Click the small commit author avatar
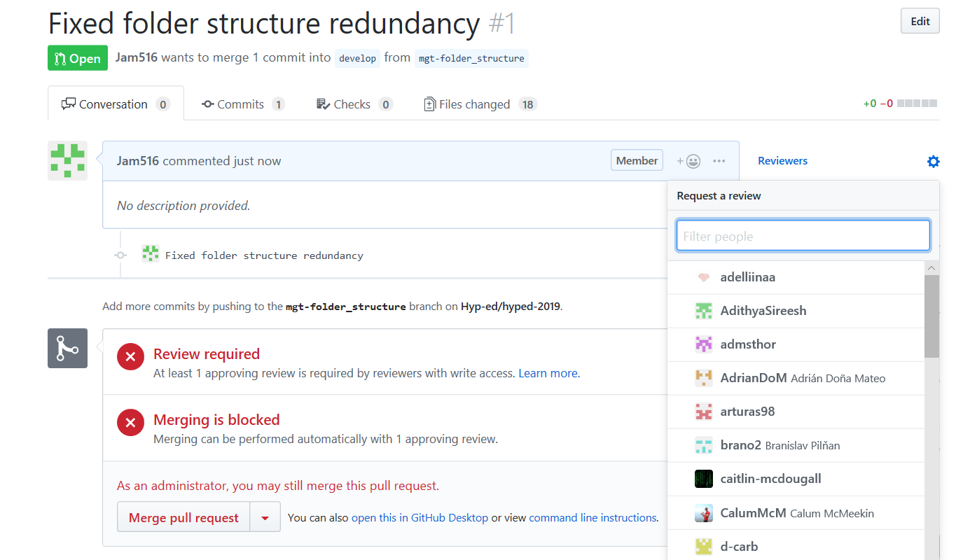Image resolution: width=977 pixels, height=560 pixels. pos(150,253)
